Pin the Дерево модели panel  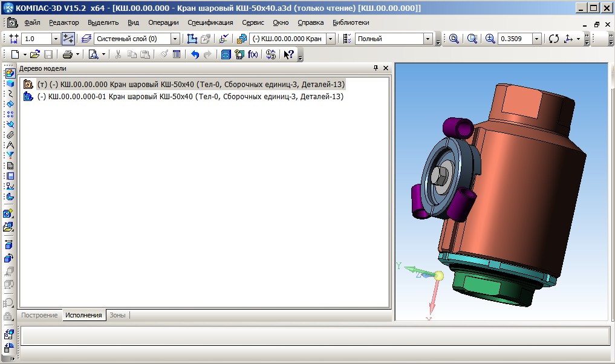click(x=376, y=68)
